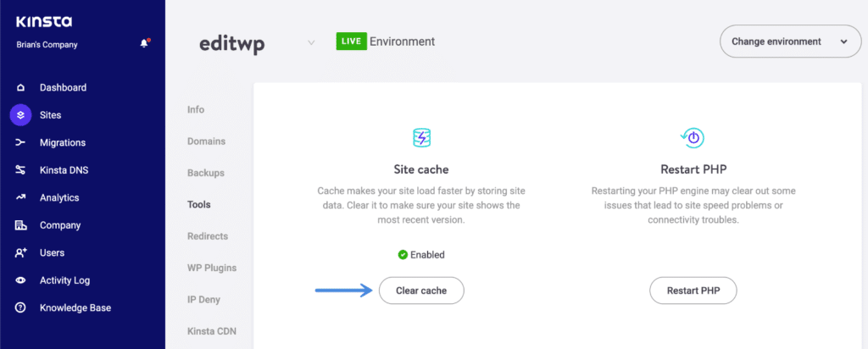Open Analytics in the sidebar
The width and height of the screenshot is (868, 349).
point(59,197)
